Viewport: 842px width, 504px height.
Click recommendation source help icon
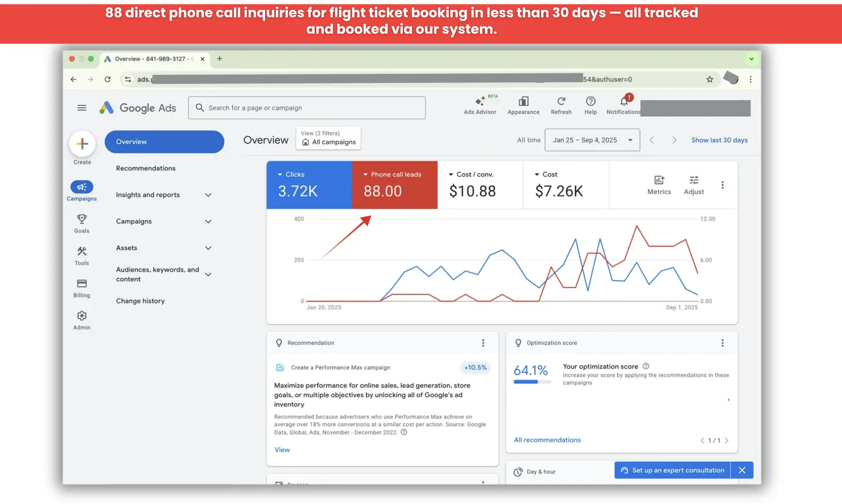pos(404,432)
